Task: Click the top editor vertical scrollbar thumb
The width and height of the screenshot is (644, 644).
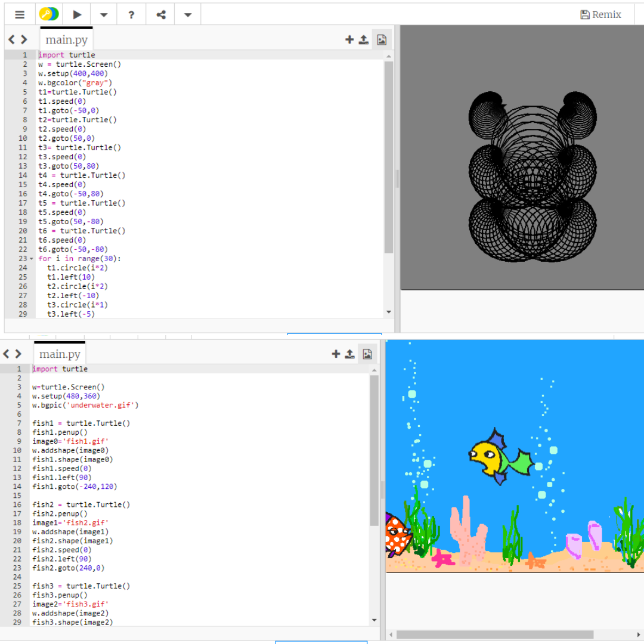Action: point(389,157)
